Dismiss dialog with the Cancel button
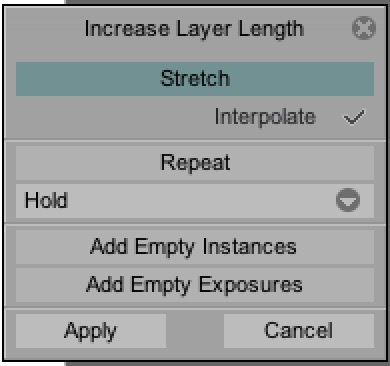 299,331
